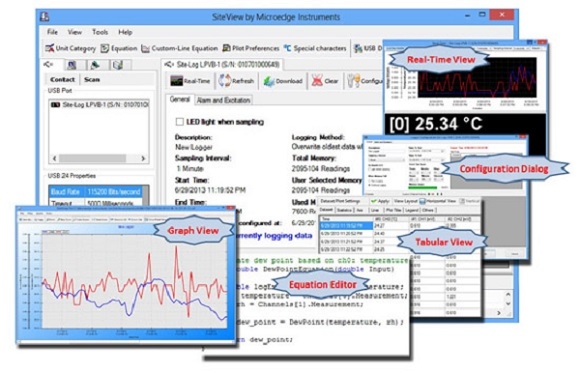The width and height of the screenshot is (580, 373).
Task: Select Site-Log LPVB-1 in USB Port list
Action: (100, 105)
